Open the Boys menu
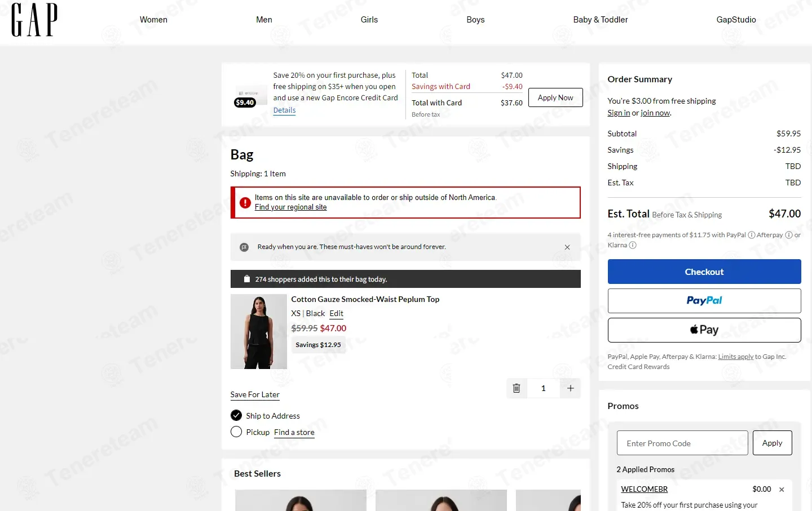This screenshot has width=812, height=511. pos(475,20)
